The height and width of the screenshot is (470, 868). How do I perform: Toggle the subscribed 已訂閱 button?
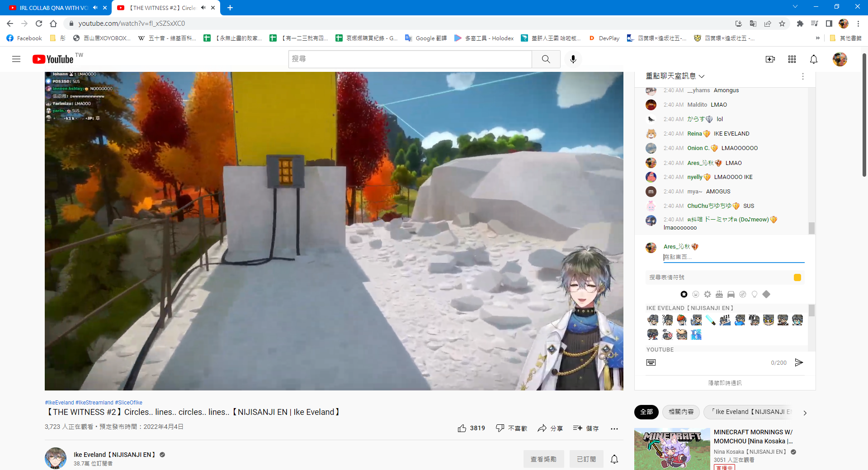[x=586, y=459]
